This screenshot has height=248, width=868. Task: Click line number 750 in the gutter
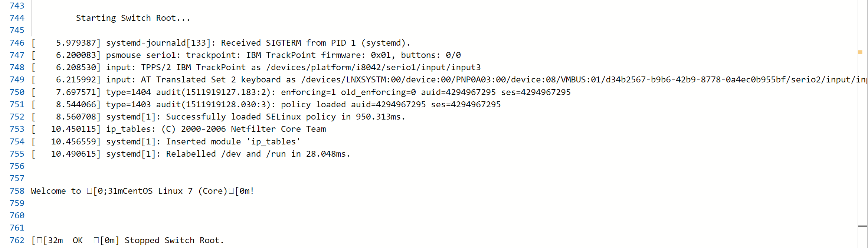point(17,92)
